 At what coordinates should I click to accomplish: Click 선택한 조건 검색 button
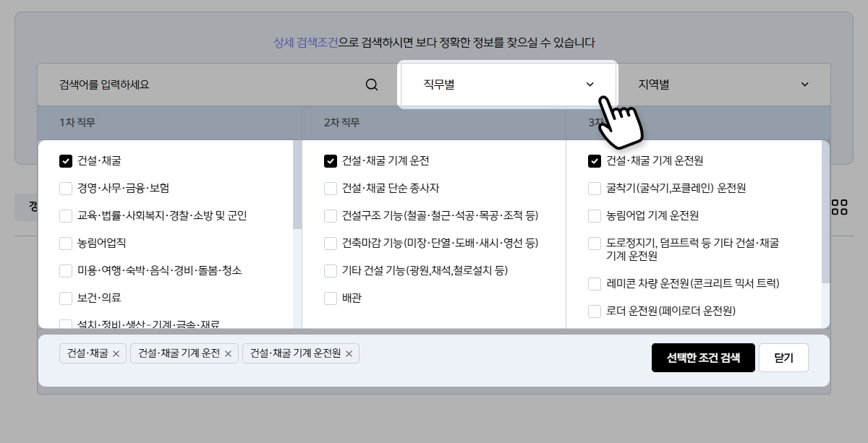coord(703,358)
